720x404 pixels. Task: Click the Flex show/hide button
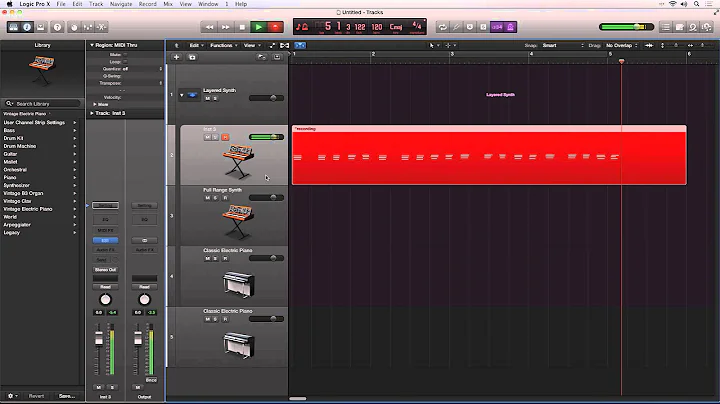point(285,45)
